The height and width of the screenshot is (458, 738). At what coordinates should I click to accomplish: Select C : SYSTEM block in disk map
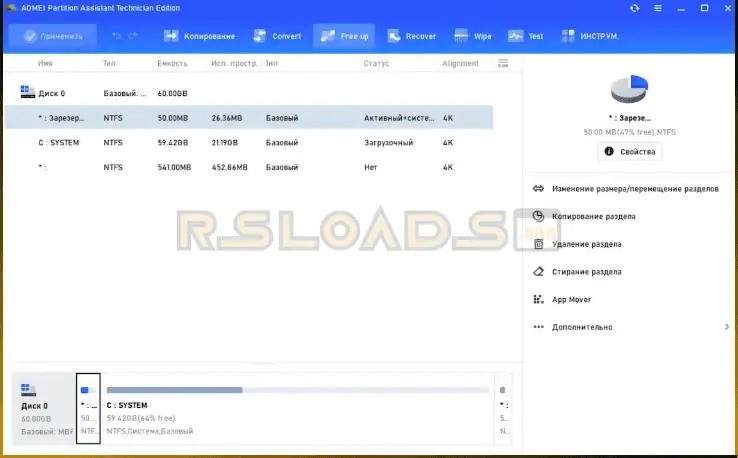297,409
